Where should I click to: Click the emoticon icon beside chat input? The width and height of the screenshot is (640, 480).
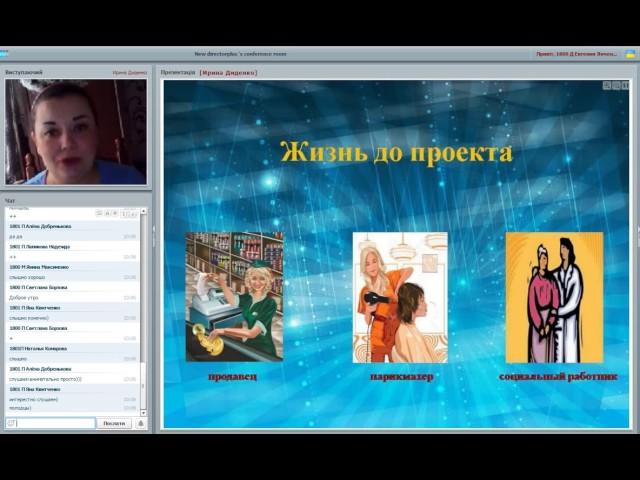11,423
